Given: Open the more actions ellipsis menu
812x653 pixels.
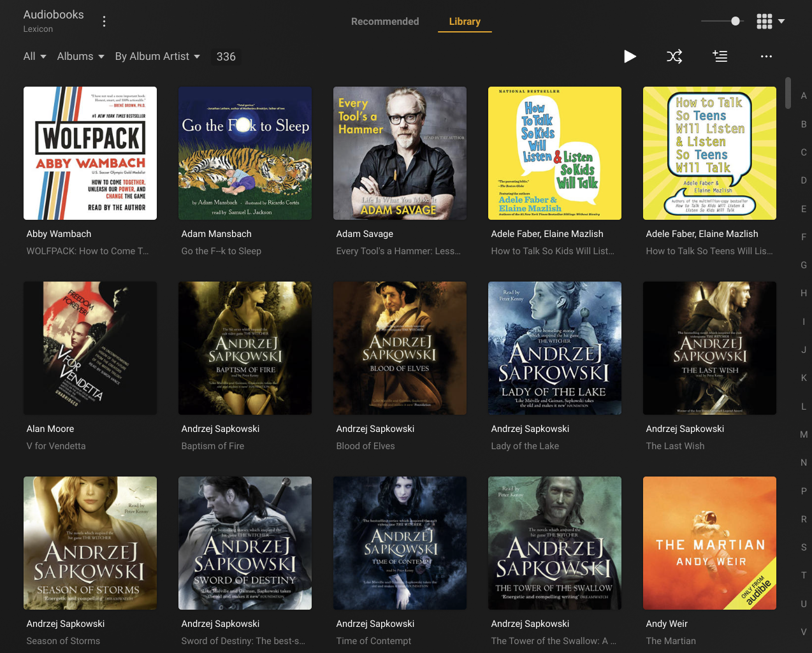Looking at the screenshot, I should tap(766, 57).
